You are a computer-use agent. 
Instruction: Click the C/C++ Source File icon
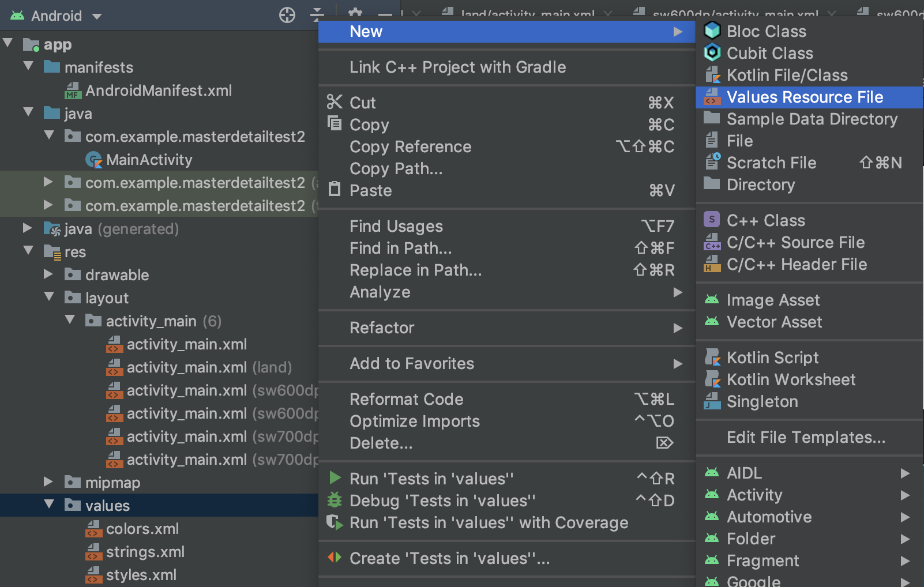tap(712, 242)
